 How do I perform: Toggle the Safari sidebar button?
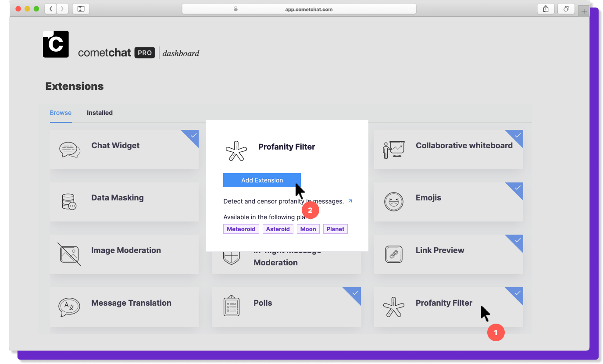pos(81,9)
